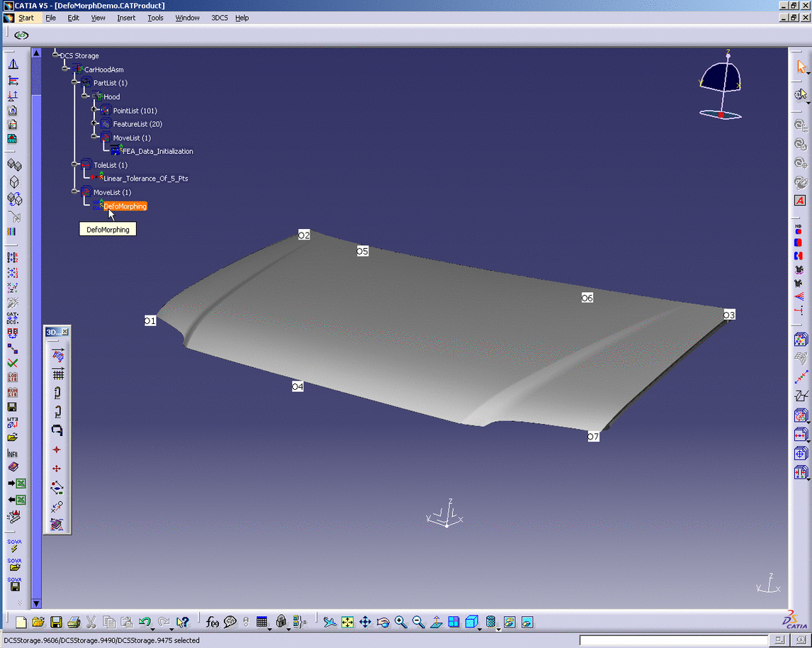
Task: Select Linear_Tolerance_Of_5_Pts tree item
Action: click(145, 178)
